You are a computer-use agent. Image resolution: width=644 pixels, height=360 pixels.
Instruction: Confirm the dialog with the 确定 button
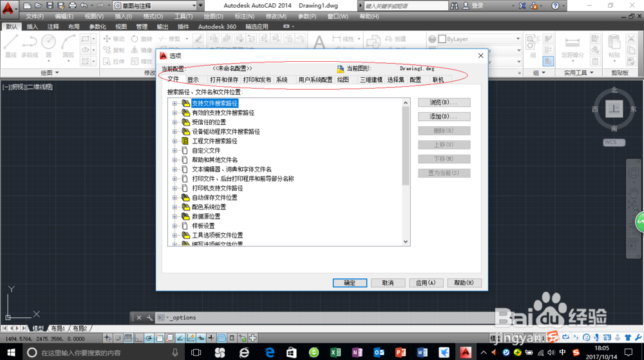(x=350, y=283)
